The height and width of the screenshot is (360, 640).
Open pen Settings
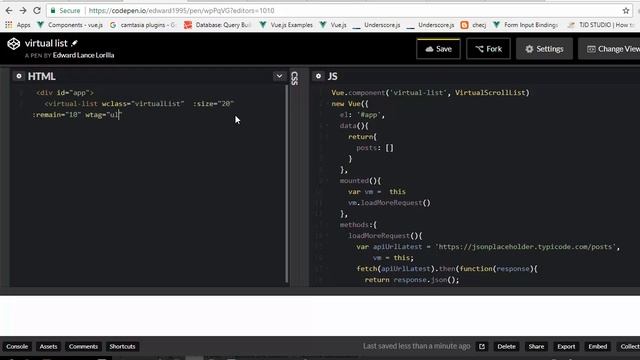pos(544,49)
